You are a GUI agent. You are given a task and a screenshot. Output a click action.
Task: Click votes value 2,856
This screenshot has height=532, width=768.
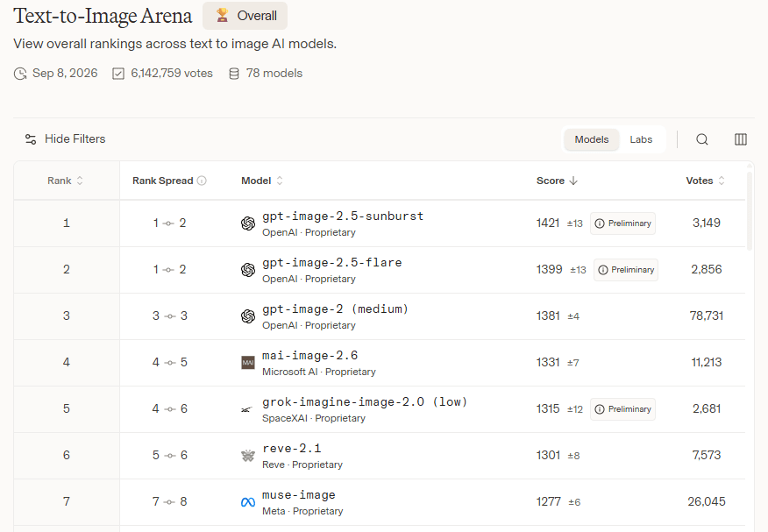pyautogui.click(x=707, y=269)
